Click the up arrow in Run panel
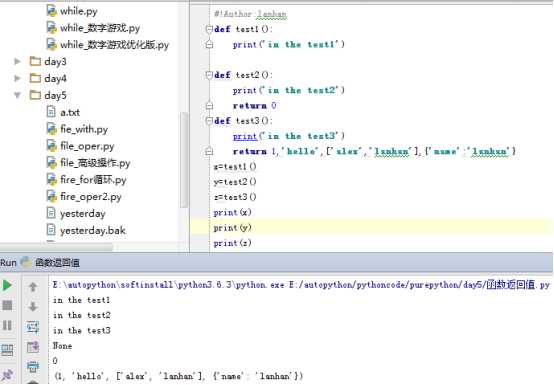This screenshot has height=385, width=554. pos(33,287)
